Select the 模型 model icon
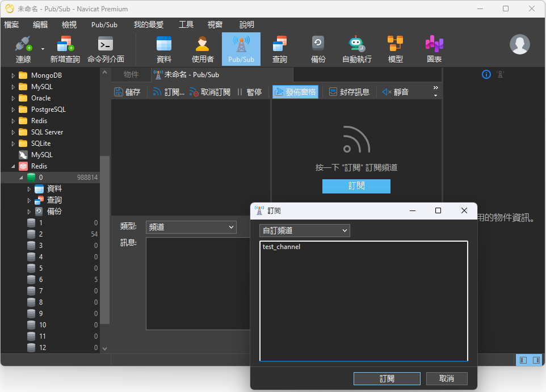The width and height of the screenshot is (546, 392). [x=395, y=49]
